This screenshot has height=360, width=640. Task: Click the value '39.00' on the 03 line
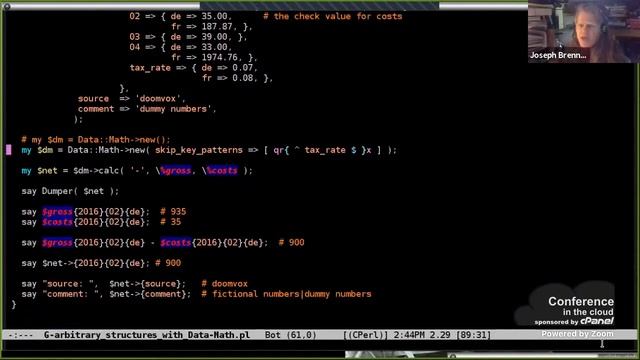tap(214, 37)
